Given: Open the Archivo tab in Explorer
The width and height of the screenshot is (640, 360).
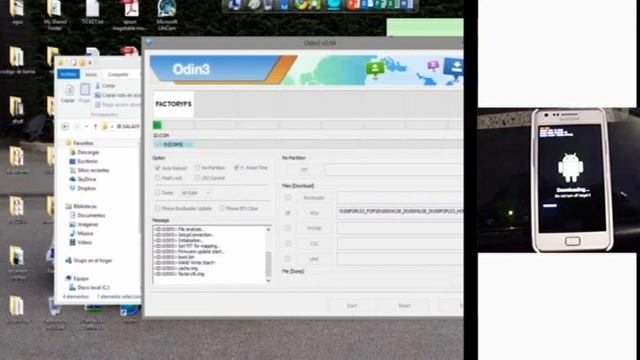Looking at the screenshot, I should click(69, 74).
